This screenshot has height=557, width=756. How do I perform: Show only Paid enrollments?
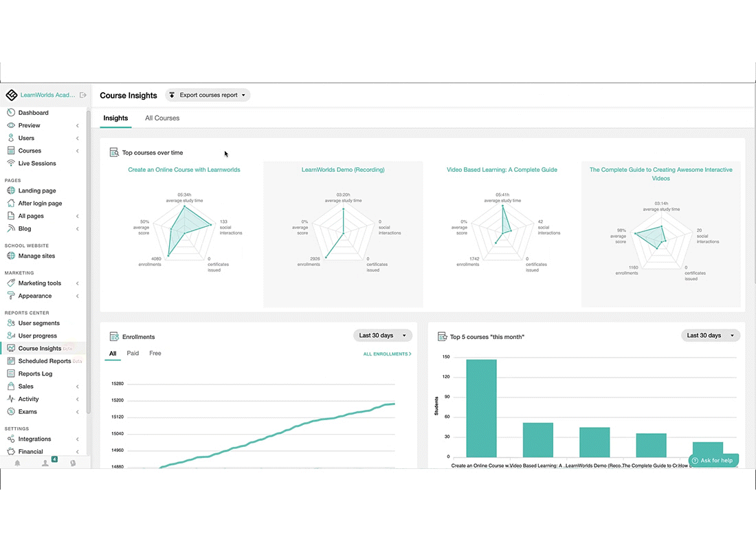pos(133,353)
